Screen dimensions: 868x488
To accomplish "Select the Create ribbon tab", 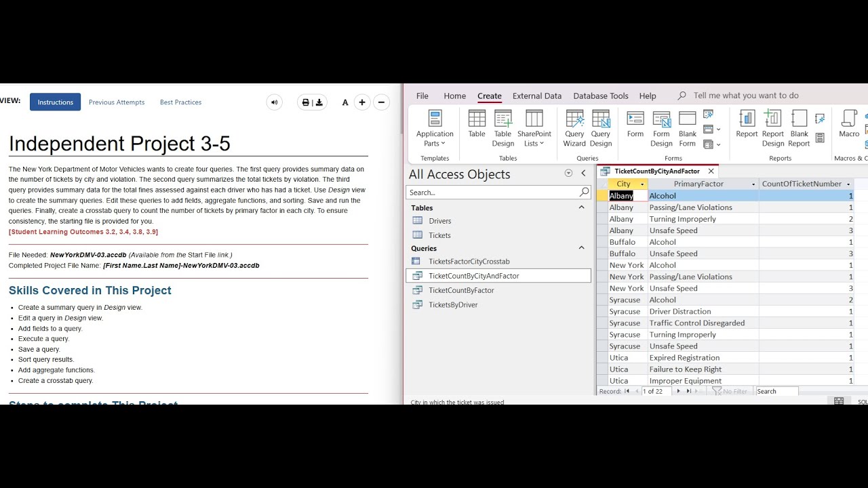I will pos(490,96).
